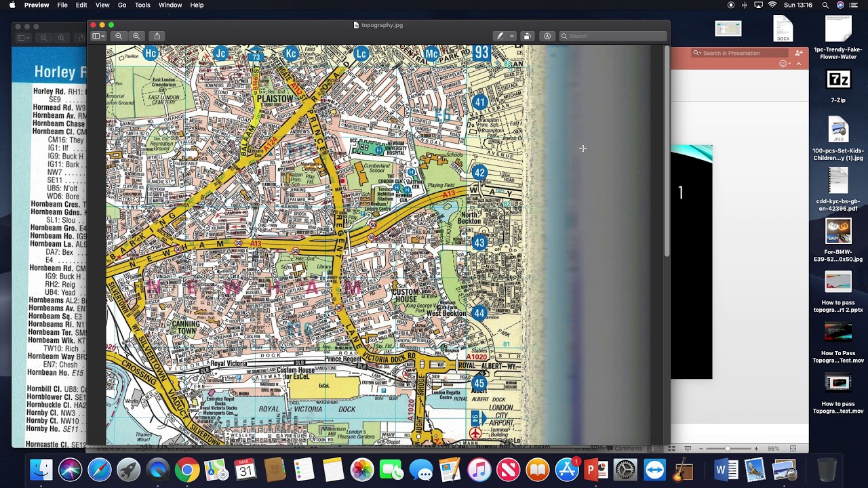Click the Preview vertical scrollbar

[x=667, y=151]
